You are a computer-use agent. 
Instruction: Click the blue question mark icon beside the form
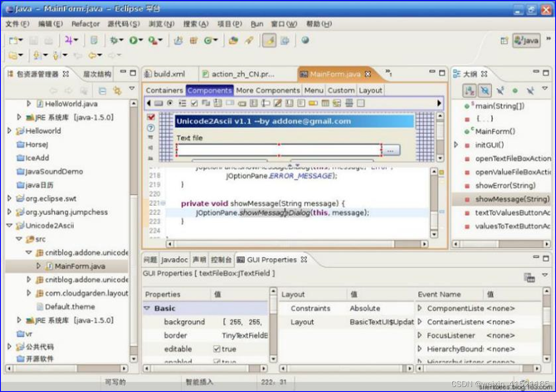coord(151,128)
